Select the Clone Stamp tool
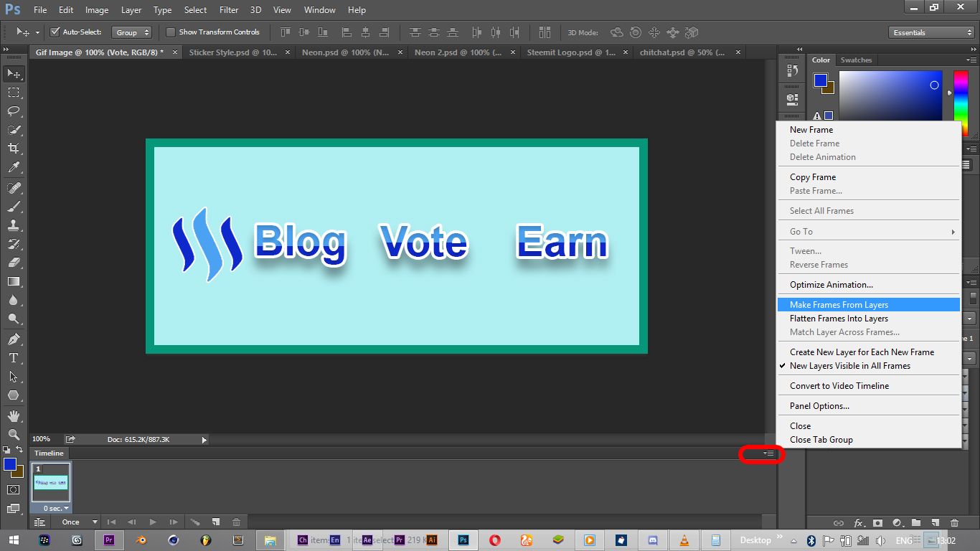 pyautogui.click(x=14, y=225)
